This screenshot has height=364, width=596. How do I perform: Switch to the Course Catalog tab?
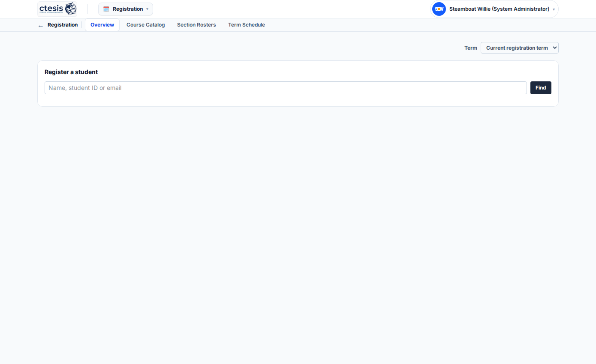tap(146, 25)
